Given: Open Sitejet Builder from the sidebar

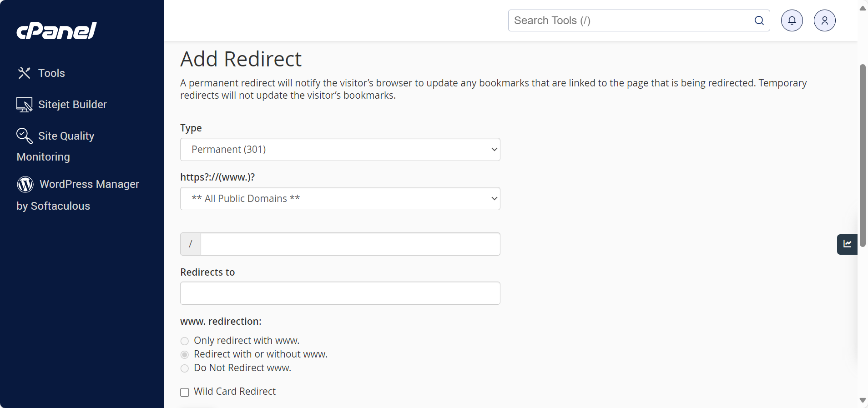Looking at the screenshot, I should click(72, 104).
